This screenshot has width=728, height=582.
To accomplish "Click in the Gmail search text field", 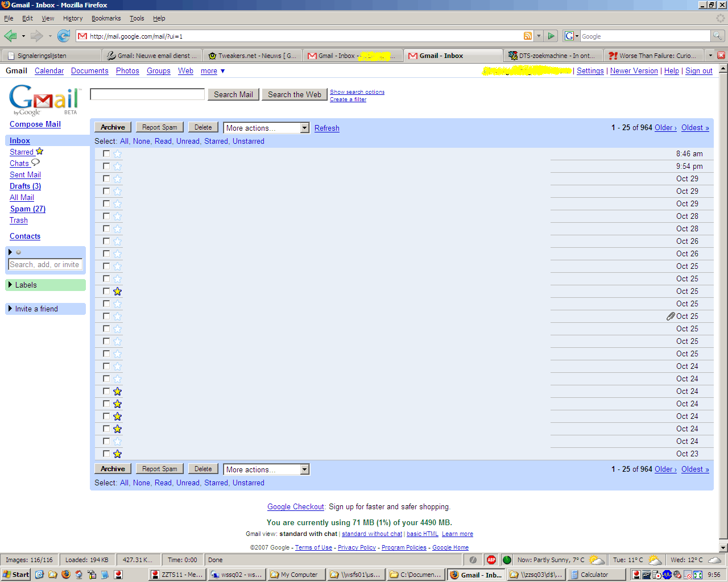I will point(147,94).
